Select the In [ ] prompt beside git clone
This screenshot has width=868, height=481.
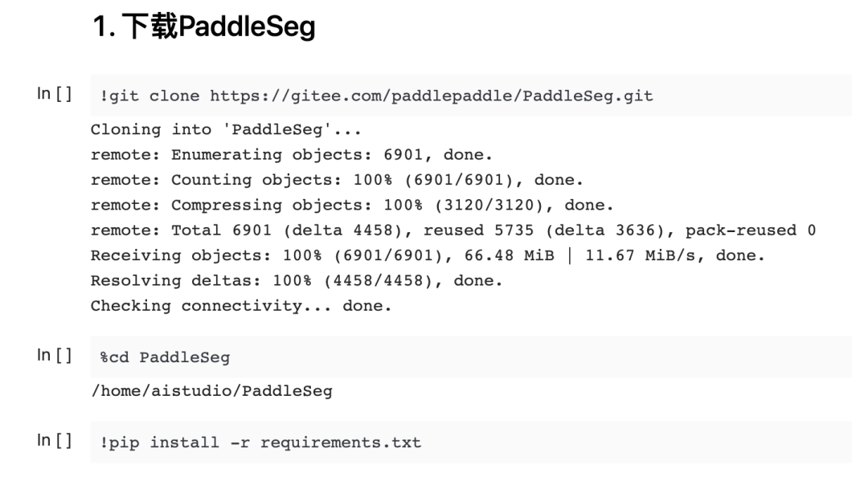55,94
